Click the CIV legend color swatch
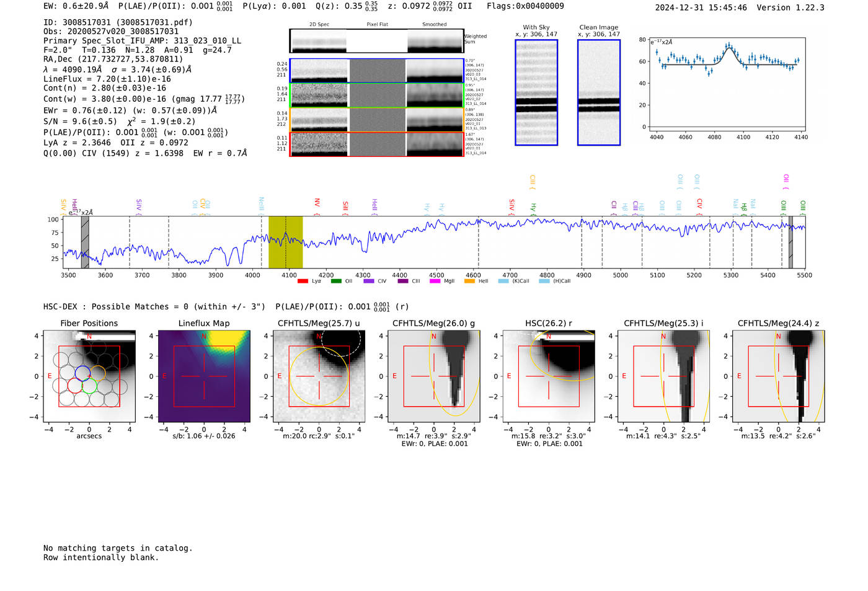868x591 pixels. coord(369,281)
